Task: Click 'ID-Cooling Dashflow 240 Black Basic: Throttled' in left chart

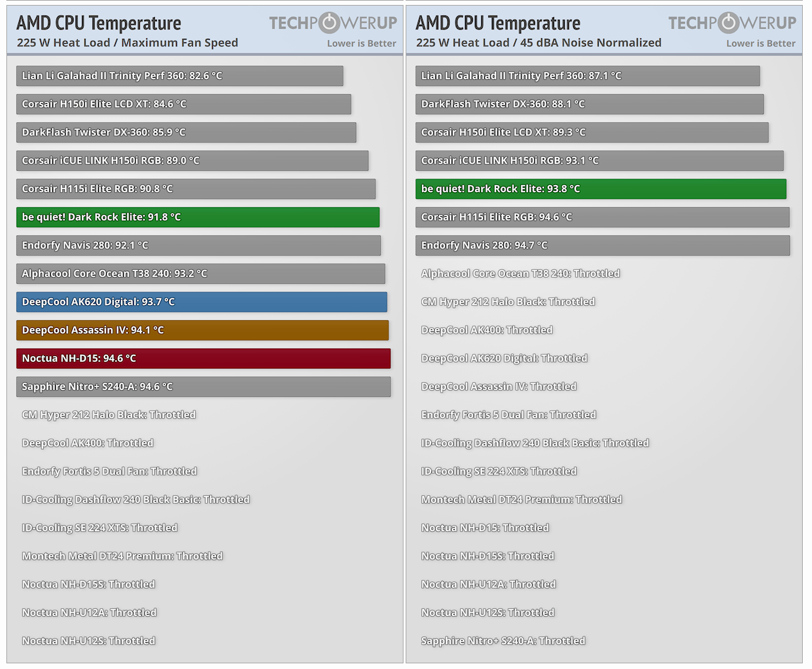Action: [x=136, y=499]
